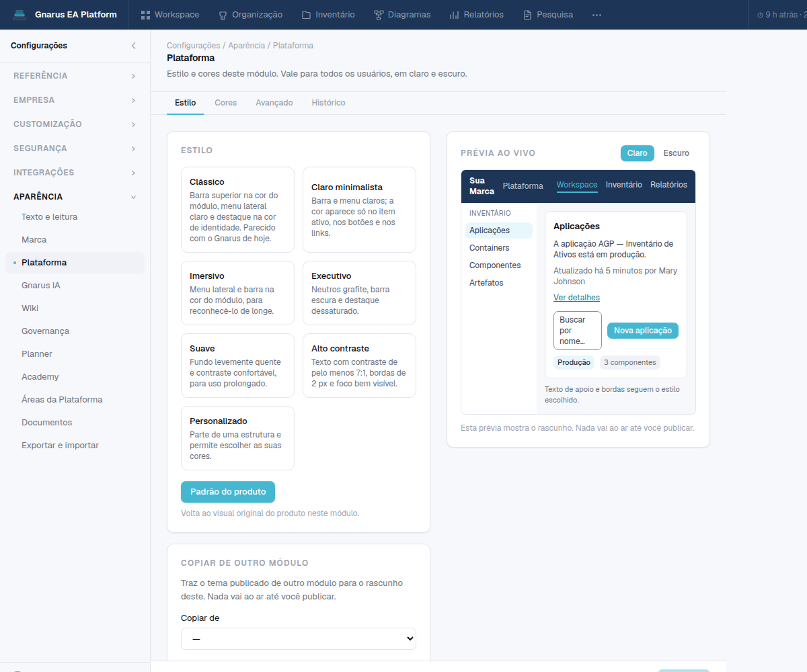Switch to the Cores tab
The height and width of the screenshot is (672, 807).
[x=225, y=103]
